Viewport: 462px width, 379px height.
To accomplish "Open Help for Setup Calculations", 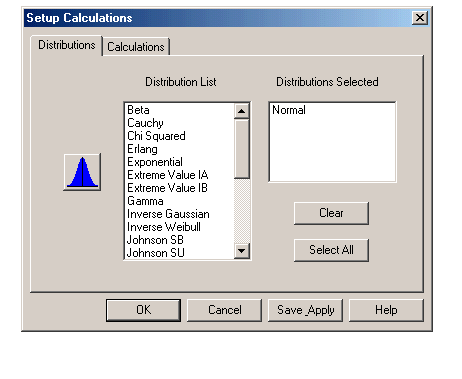I will 386,310.
